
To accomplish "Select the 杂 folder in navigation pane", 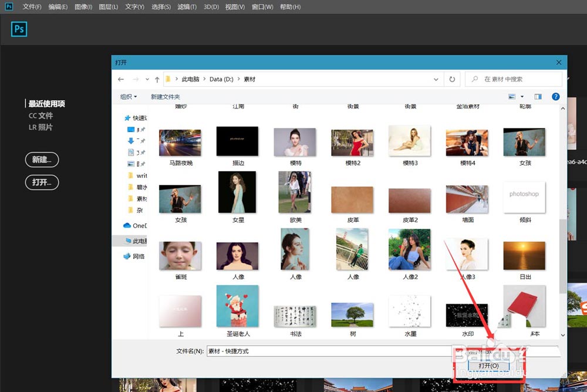I will pyautogui.click(x=136, y=210).
